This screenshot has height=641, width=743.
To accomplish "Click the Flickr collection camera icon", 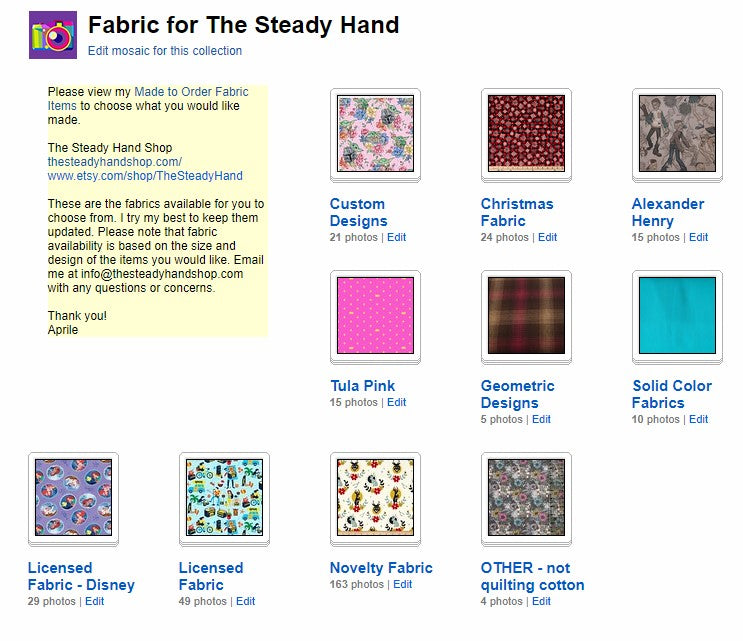I will pos(54,35).
